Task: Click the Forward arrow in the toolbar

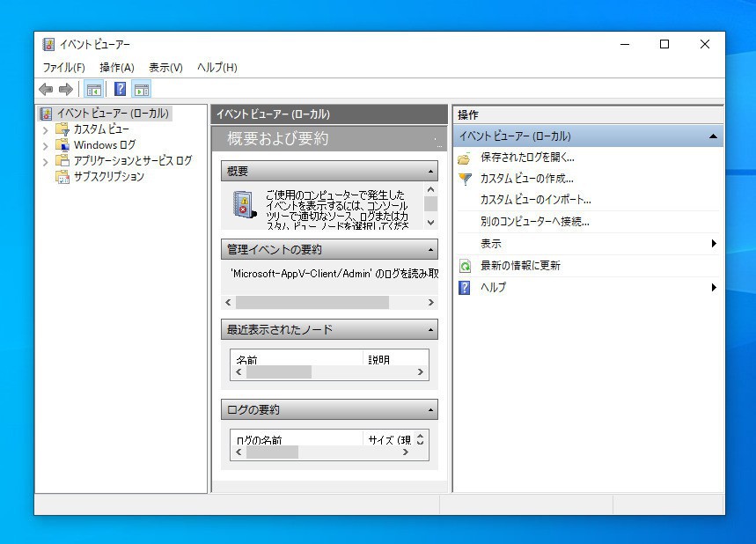Action: 65,89
